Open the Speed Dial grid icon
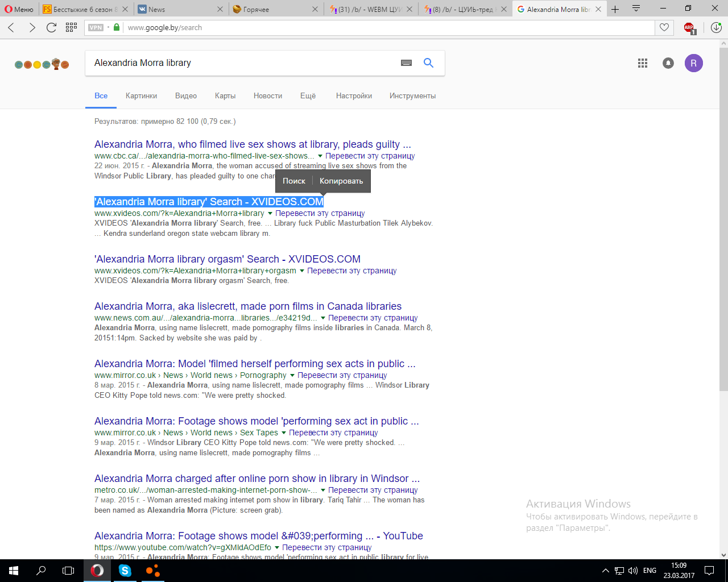Image resolution: width=728 pixels, height=582 pixels. 71,27
